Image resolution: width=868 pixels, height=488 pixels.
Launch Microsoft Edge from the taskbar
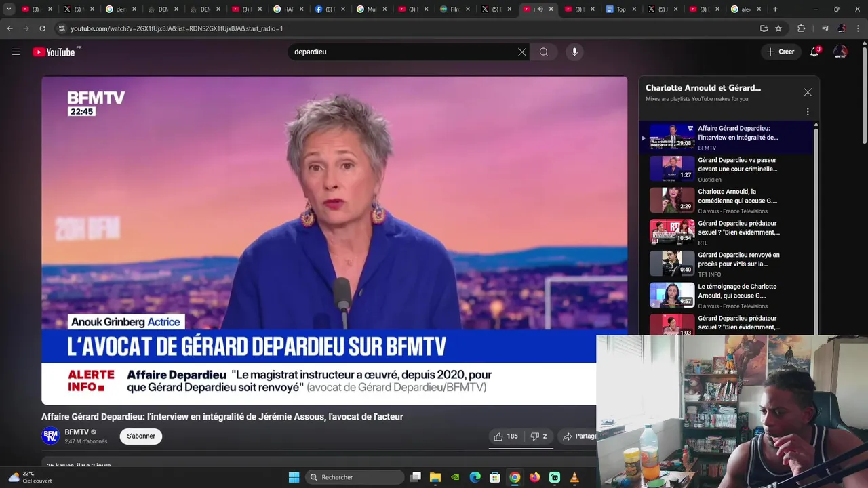coord(475,477)
